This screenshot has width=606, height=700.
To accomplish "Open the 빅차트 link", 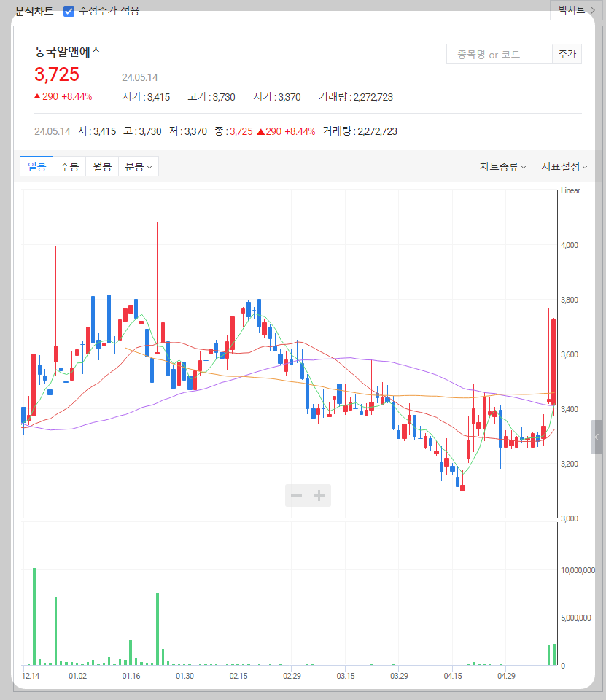I will click(x=577, y=9).
